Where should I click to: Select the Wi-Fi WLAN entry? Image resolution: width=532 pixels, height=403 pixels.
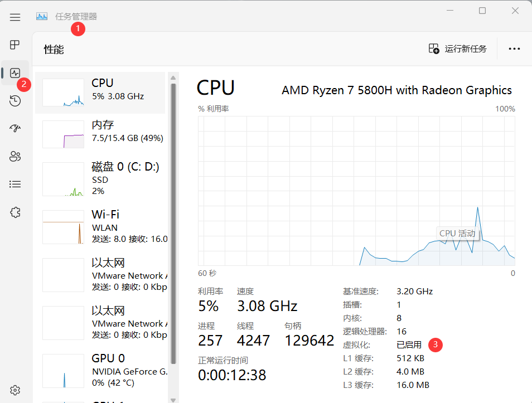100,227
